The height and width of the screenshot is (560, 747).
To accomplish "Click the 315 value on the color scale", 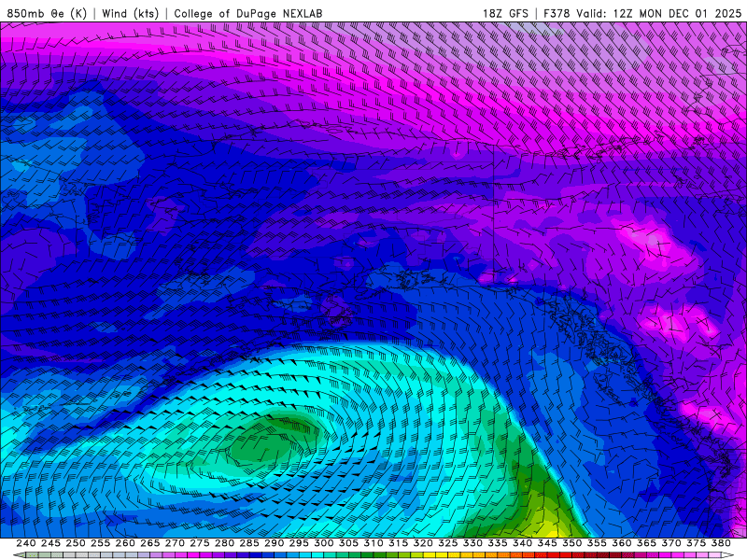I will [399, 543].
